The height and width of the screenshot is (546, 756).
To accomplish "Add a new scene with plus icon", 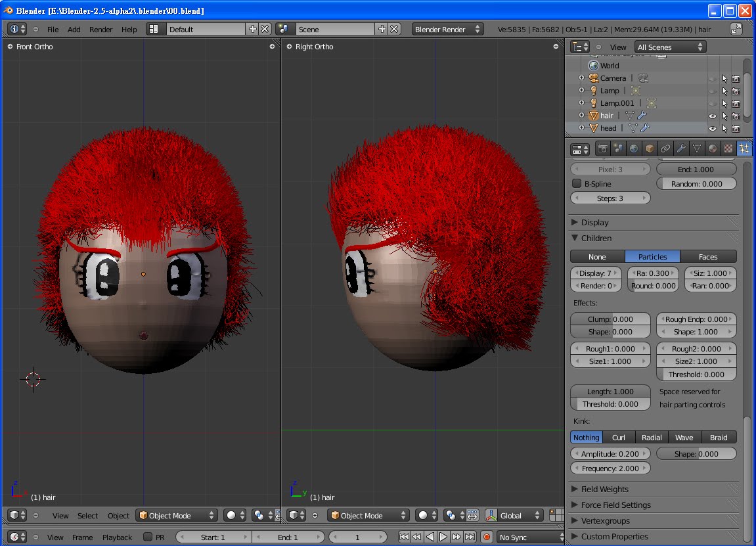I will pyautogui.click(x=382, y=29).
